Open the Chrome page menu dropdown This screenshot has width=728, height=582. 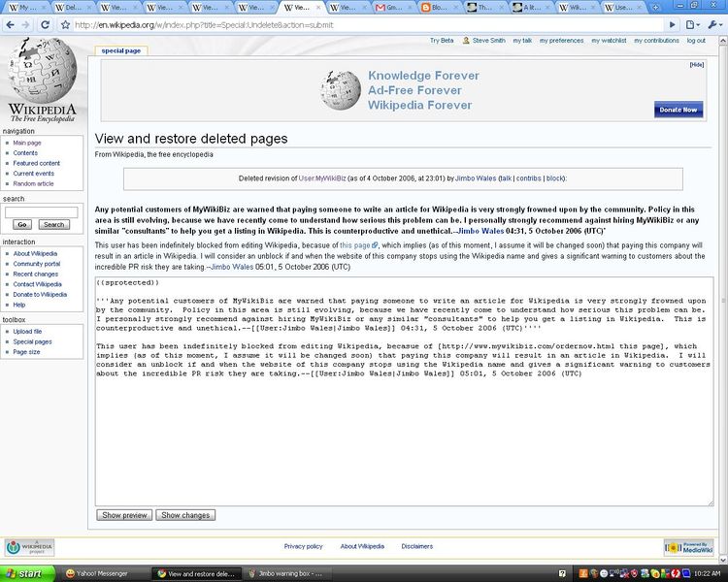pos(692,24)
